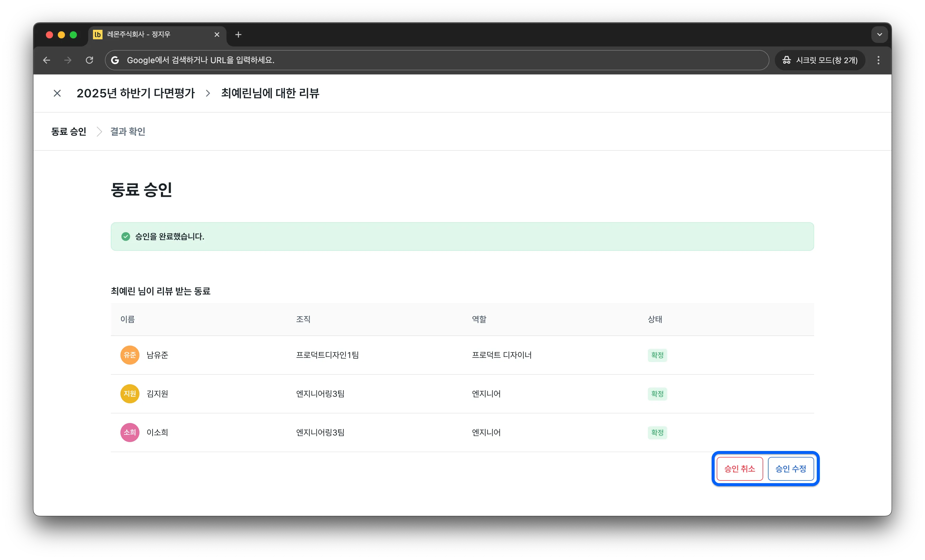This screenshot has height=560, width=925.
Task: Click 엔지니어 role in 이소희 row
Action: [486, 432]
